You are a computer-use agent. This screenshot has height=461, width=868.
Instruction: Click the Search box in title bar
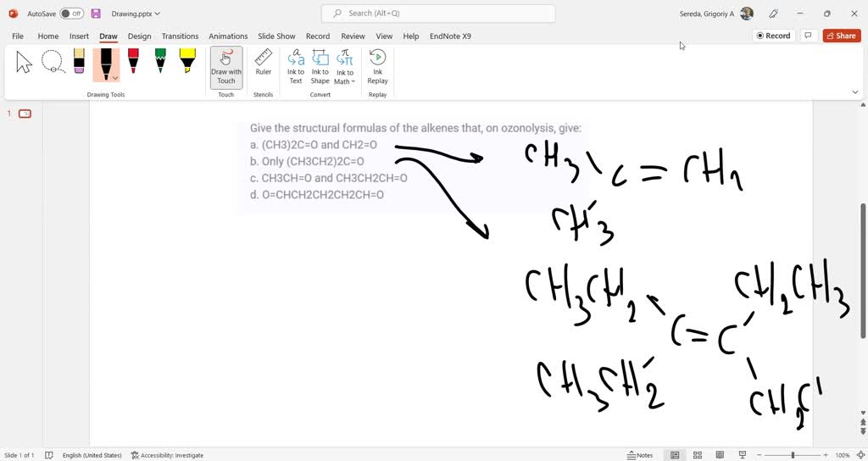pyautogui.click(x=438, y=14)
